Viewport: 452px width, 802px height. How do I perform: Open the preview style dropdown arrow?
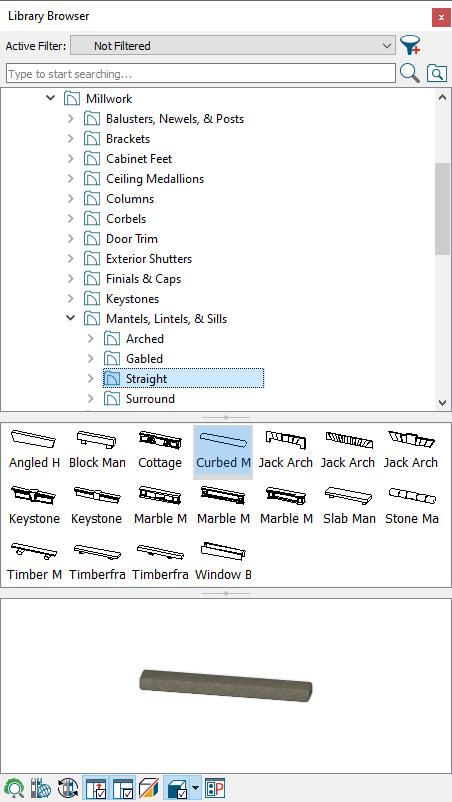coord(195,788)
